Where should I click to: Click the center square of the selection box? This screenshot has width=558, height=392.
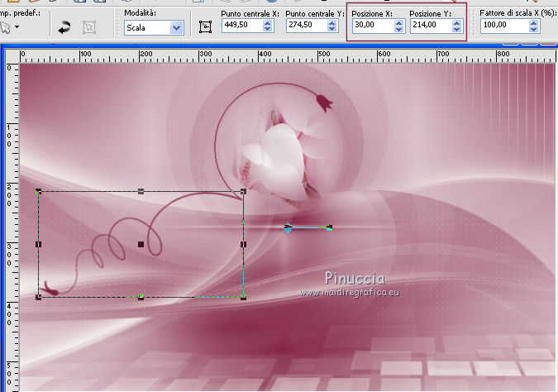coord(141,244)
